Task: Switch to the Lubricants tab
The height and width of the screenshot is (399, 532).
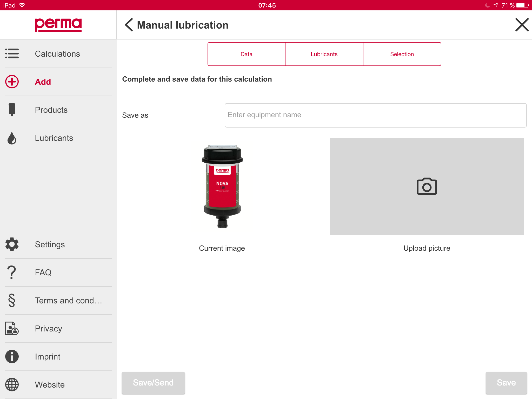Action: [324, 54]
